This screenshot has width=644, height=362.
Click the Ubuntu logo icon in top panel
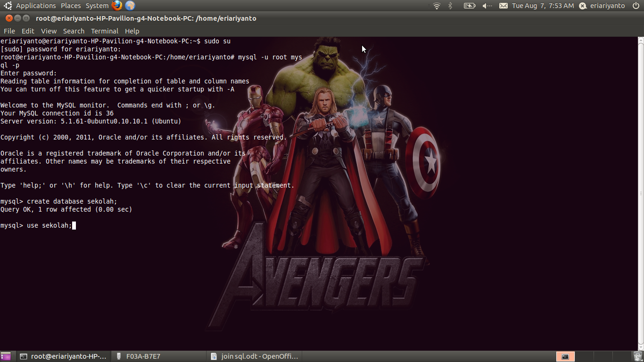tap(8, 6)
